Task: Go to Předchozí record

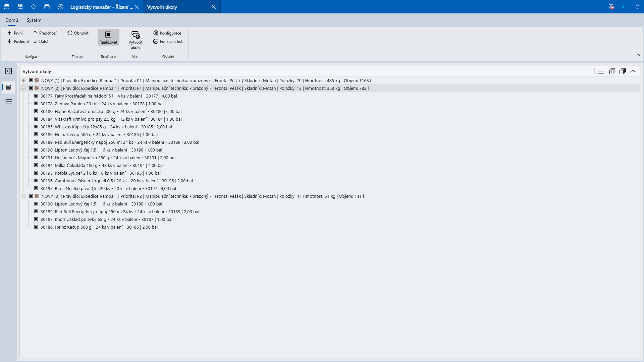Action: point(45,33)
